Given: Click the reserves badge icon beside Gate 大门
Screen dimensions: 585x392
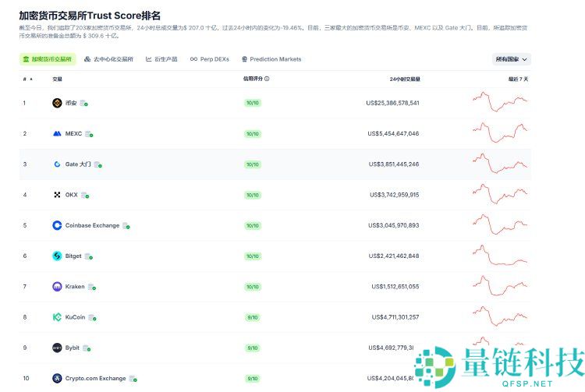Looking at the screenshot, I should pos(98,164).
